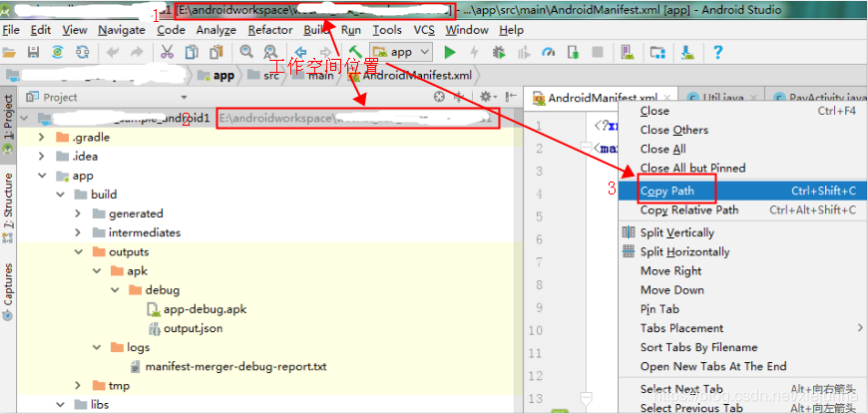Viewport: 868px width, 414px height.
Task: Click the Open folder toolbar icon
Action: click(9, 53)
